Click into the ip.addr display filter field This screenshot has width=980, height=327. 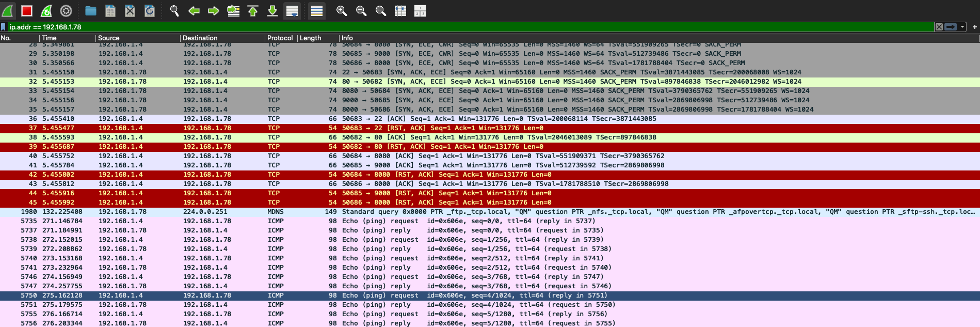click(471, 27)
